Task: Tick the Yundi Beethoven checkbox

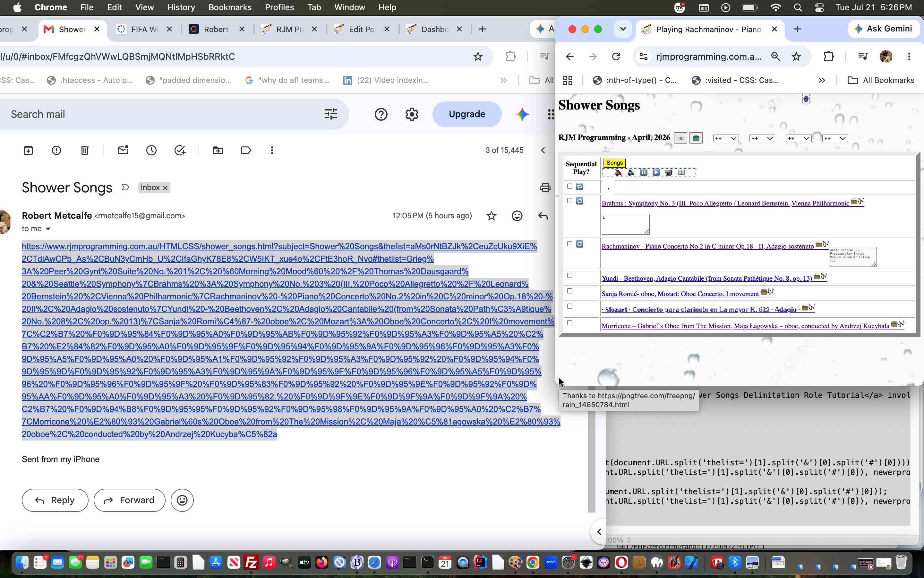Action: pos(570,276)
